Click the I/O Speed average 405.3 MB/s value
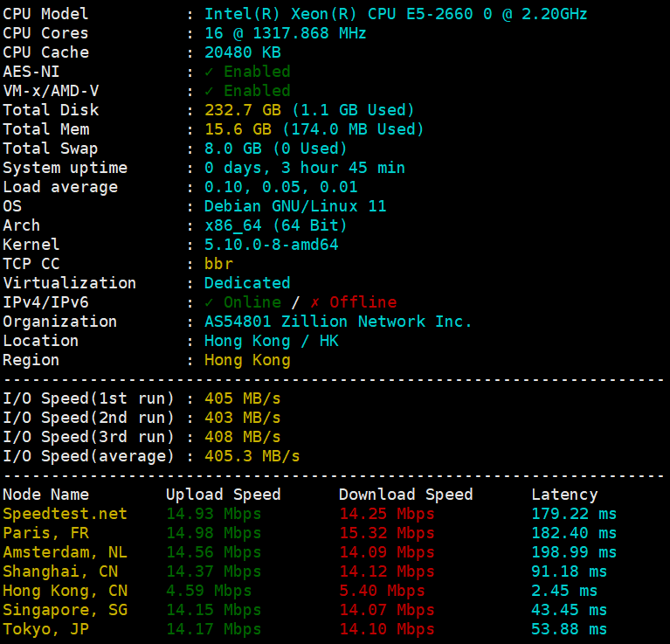The height and width of the screenshot is (644, 670). point(252,456)
